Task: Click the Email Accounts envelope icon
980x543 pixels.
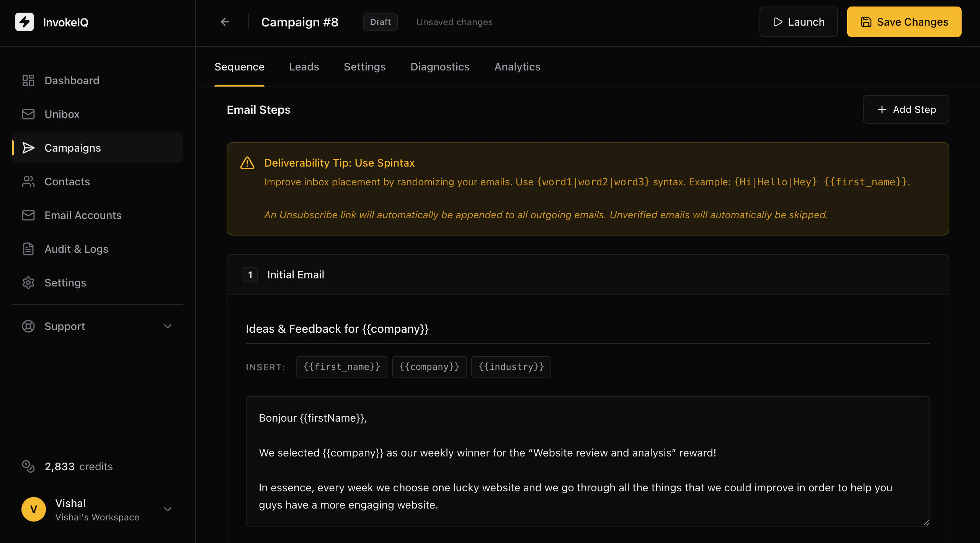Action: (28, 215)
